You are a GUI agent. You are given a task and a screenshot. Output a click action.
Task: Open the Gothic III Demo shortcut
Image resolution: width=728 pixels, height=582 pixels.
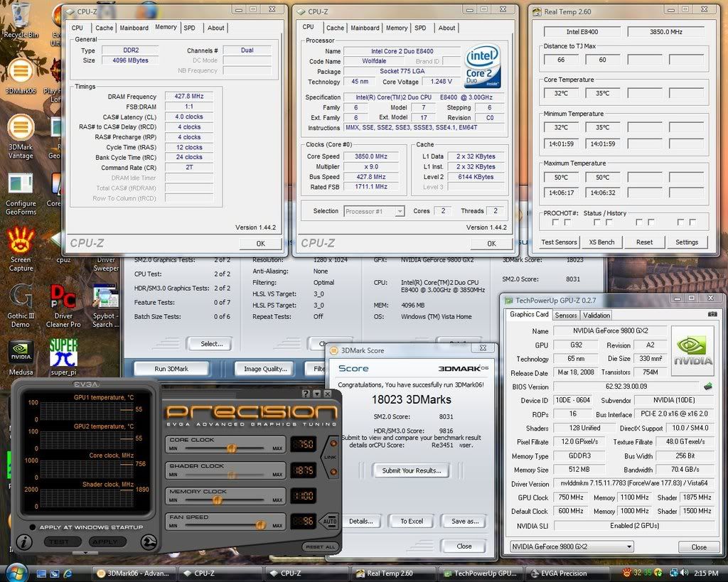pos(21,306)
